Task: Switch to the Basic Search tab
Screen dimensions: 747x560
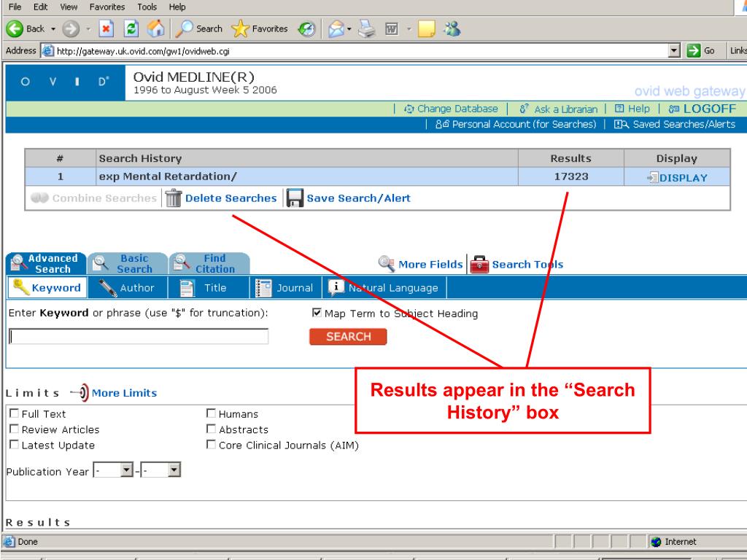Action: pyautogui.click(x=128, y=263)
